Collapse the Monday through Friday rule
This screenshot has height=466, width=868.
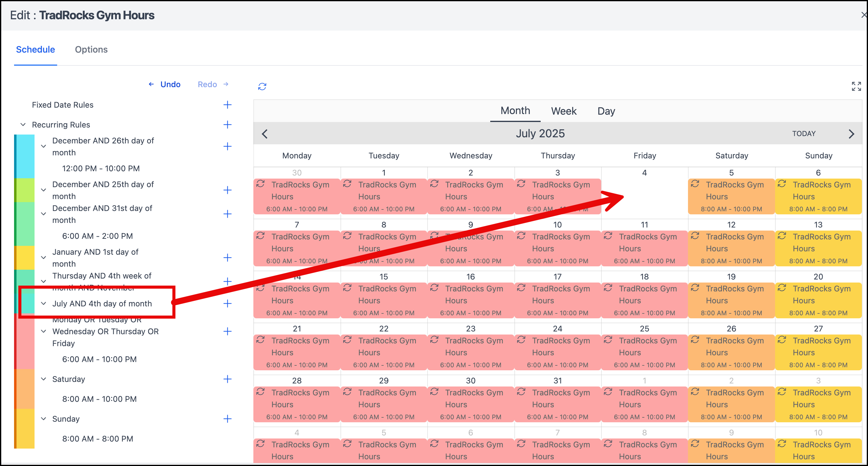click(43, 331)
